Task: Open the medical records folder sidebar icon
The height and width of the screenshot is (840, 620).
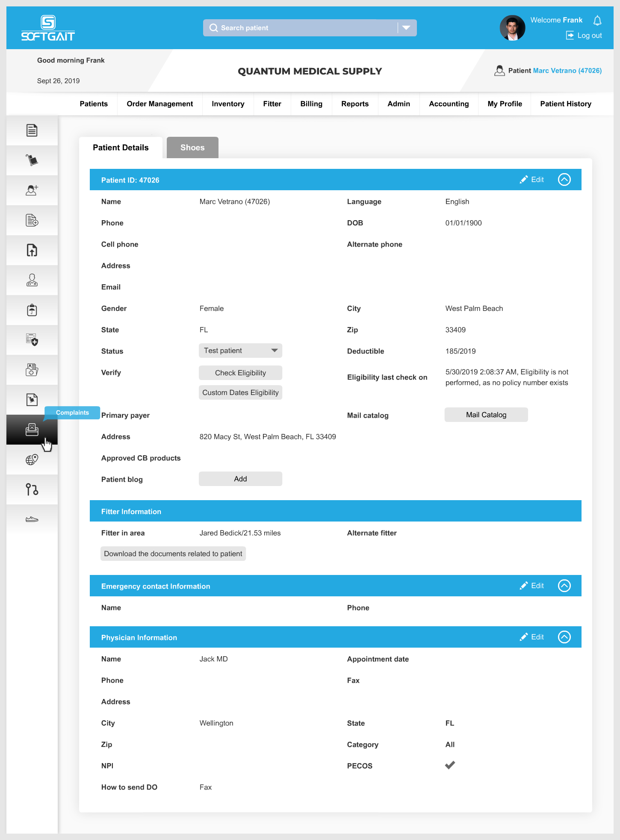Action: point(32,370)
